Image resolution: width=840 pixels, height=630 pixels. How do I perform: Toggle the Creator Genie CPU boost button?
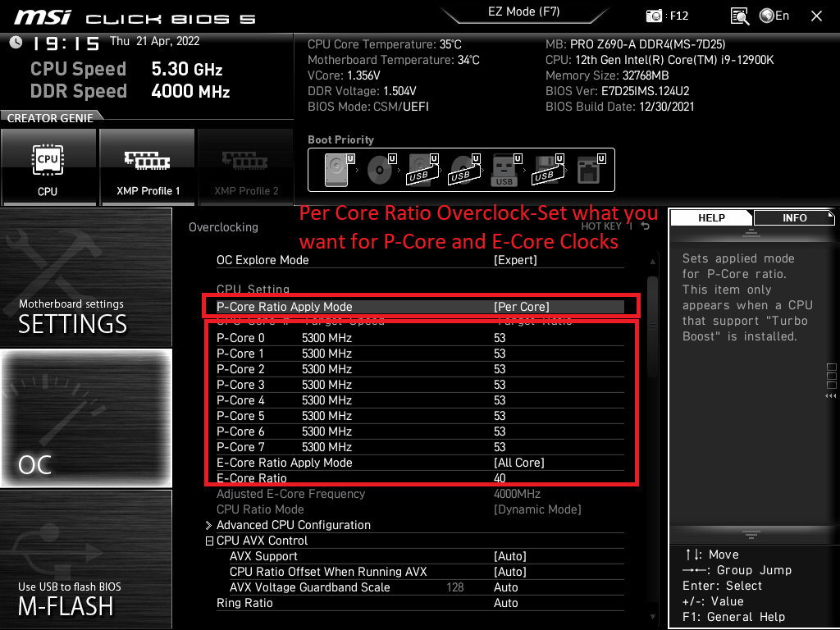pos(48,167)
